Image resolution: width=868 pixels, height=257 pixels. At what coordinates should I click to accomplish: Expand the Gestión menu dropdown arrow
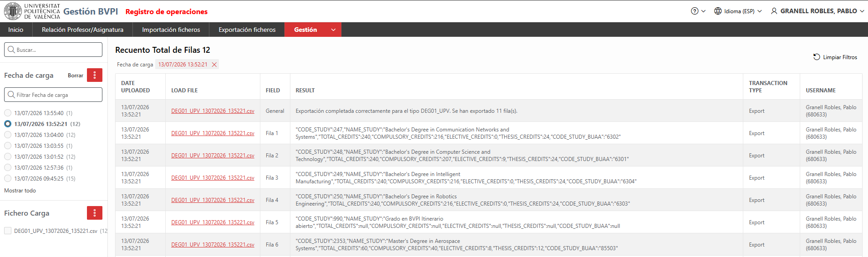click(333, 30)
